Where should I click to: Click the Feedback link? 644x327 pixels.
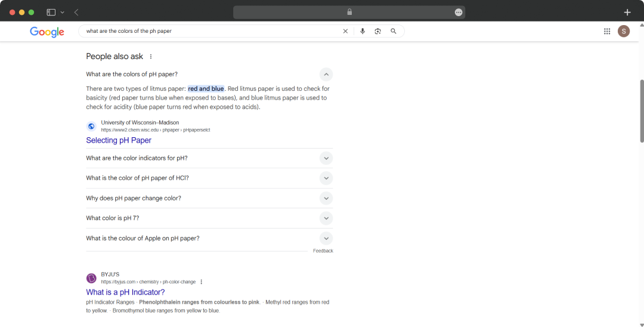tap(323, 251)
